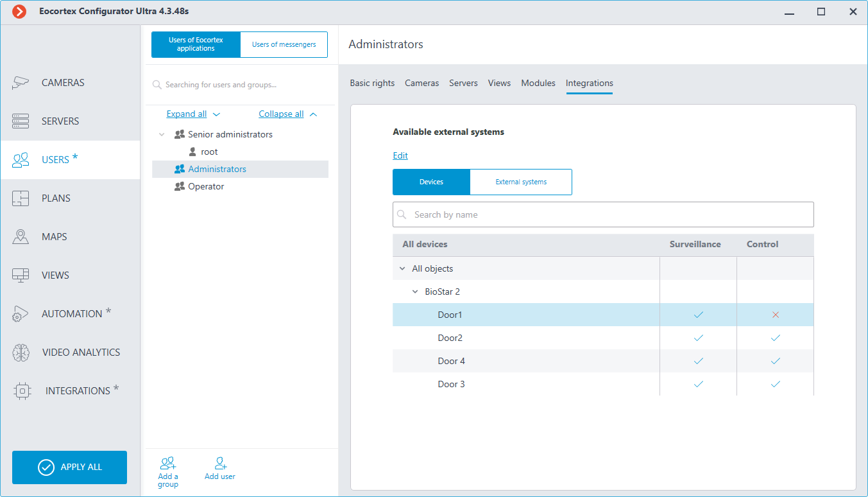Collapse the All objects node
Screen dimensions: 868x497
[402, 268]
